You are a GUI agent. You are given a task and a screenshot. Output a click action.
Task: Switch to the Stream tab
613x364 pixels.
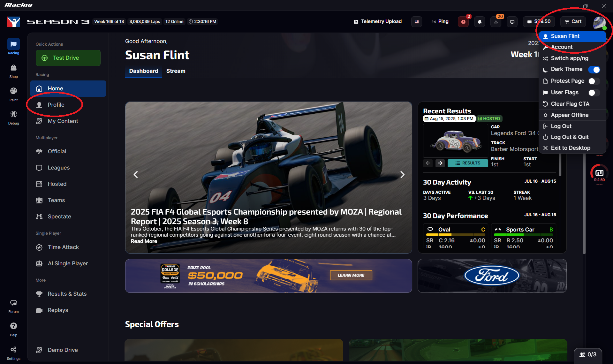[x=176, y=71]
